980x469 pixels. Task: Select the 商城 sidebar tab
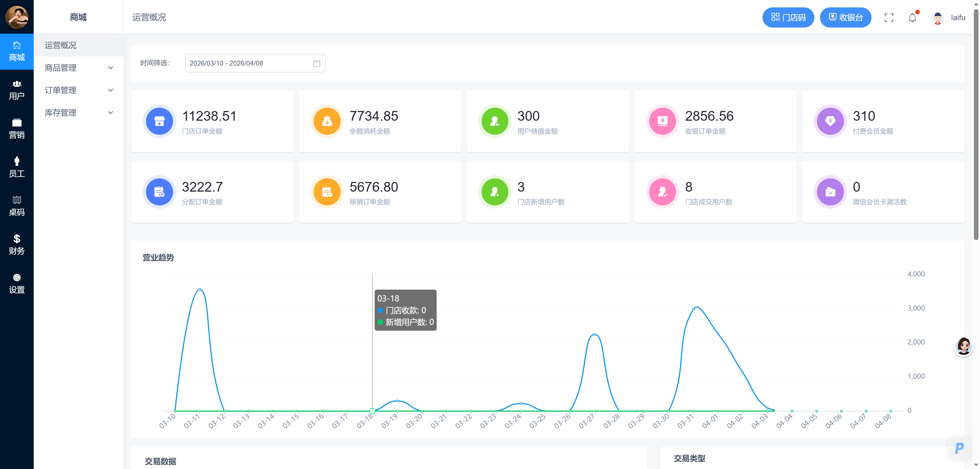pyautogui.click(x=17, y=52)
